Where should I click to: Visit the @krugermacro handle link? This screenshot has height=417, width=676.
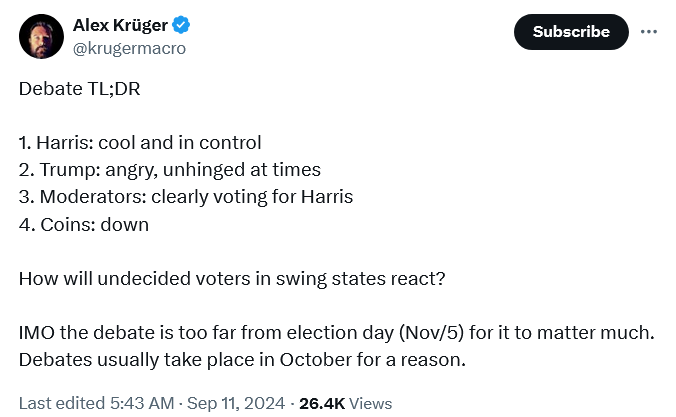[129, 48]
